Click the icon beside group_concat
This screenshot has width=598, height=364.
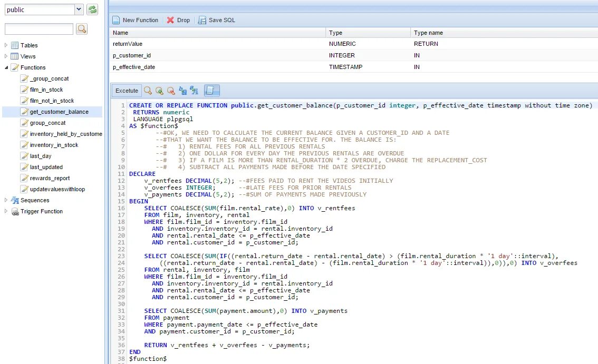pos(24,123)
